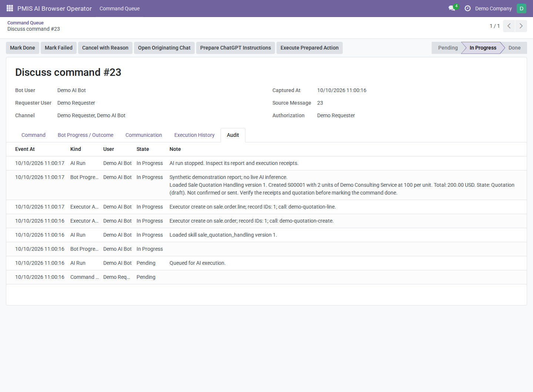Set status to Done in statusbar
The height and width of the screenshot is (392, 533).
(x=514, y=48)
